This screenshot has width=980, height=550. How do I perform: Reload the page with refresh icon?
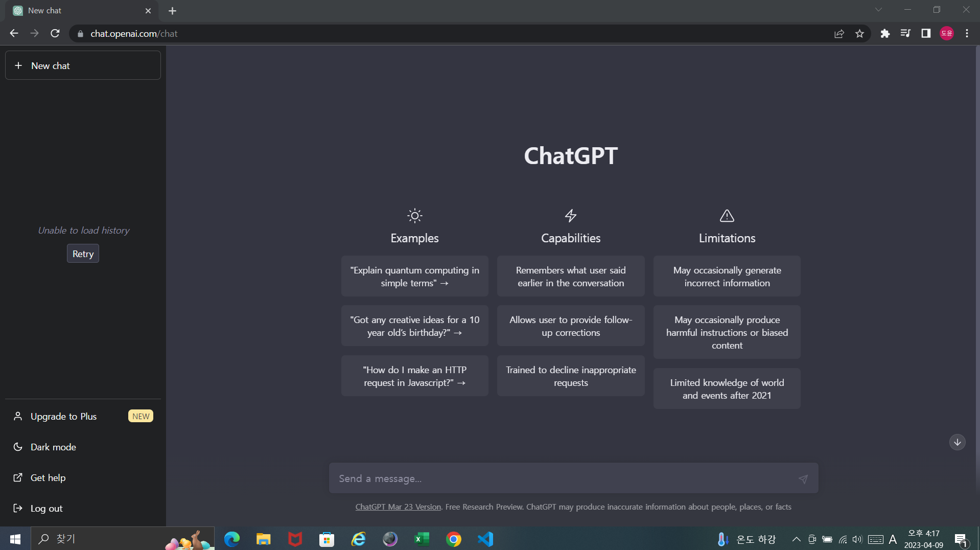click(55, 33)
